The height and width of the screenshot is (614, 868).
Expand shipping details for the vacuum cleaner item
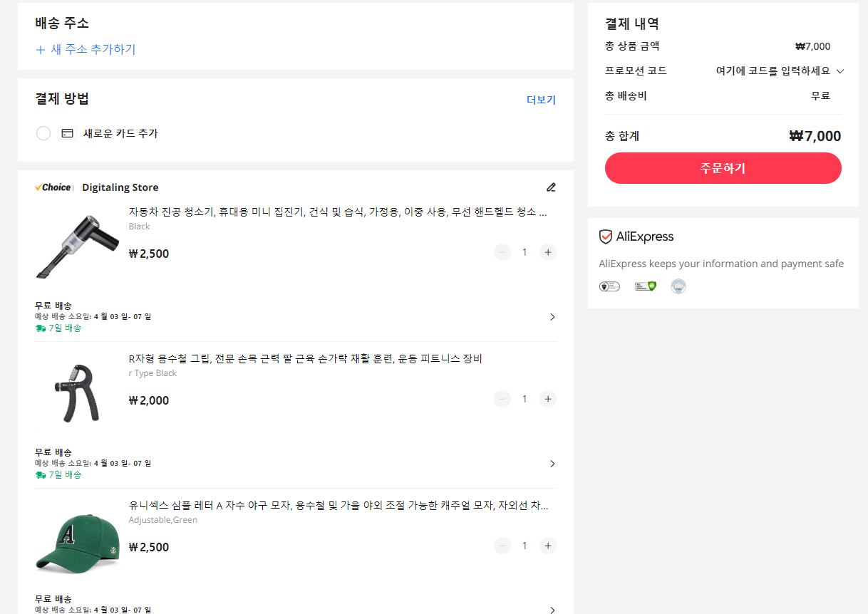tap(552, 316)
